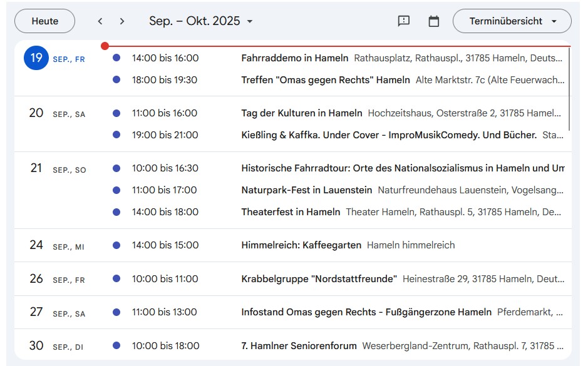Screen dimensions: 588x366
Task: Select the date 19 circle
Action: tap(36, 58)
